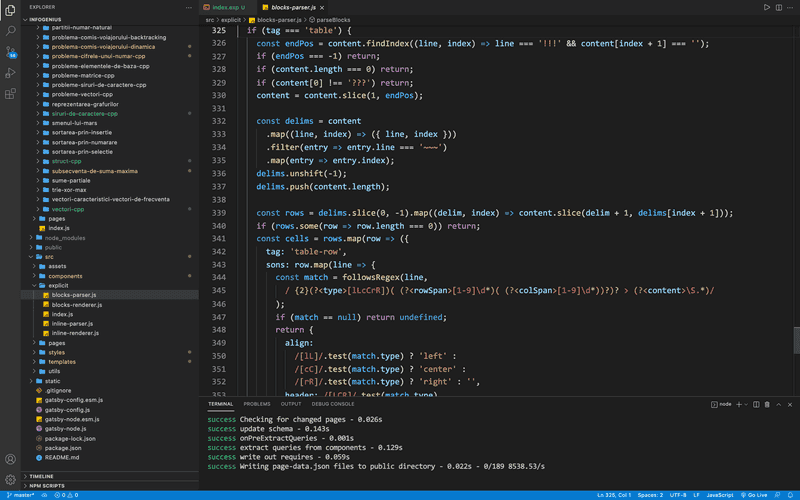Expand the NPM SCRIPTS section

click(46, 486)
